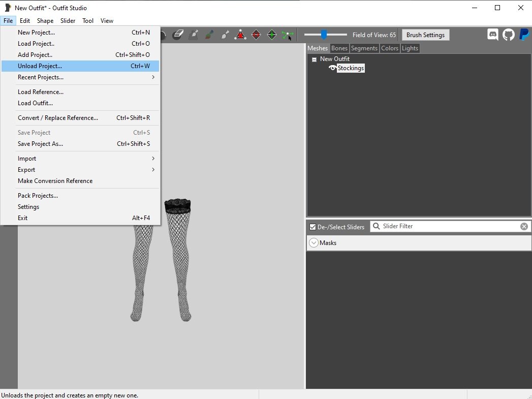Select the red triangle Collapse Vertex tool
Viewport: 532px width, 399px height.
tap(240, 35)
